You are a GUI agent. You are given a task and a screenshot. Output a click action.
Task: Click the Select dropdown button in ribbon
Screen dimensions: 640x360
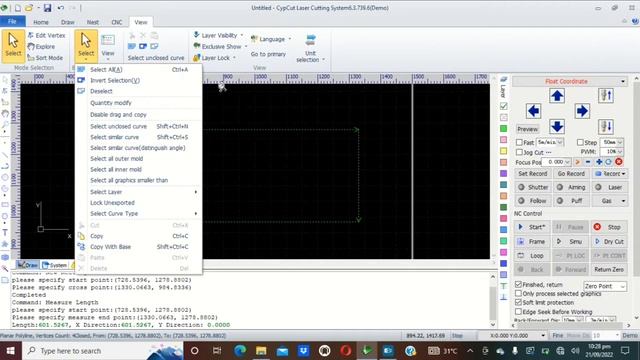point(86,45)
